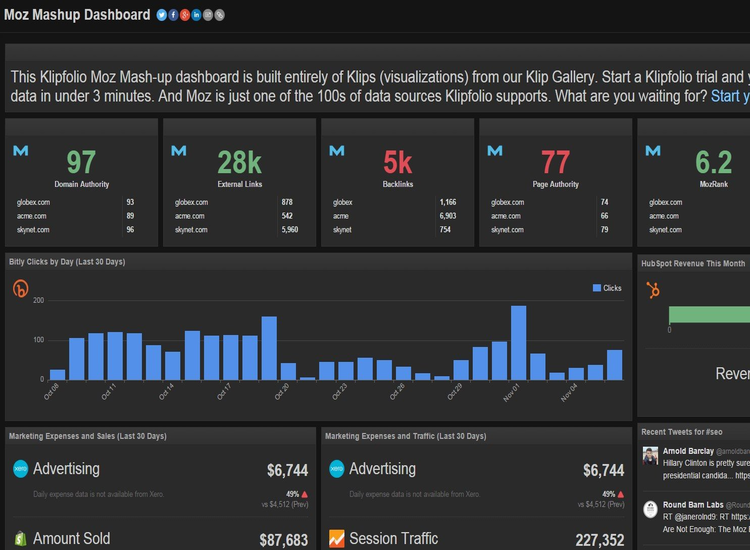The height and width of the screenshot is (550, 750).
Task: Click the tallest bar near Nov 01
Action: click(x=518, y=343)
